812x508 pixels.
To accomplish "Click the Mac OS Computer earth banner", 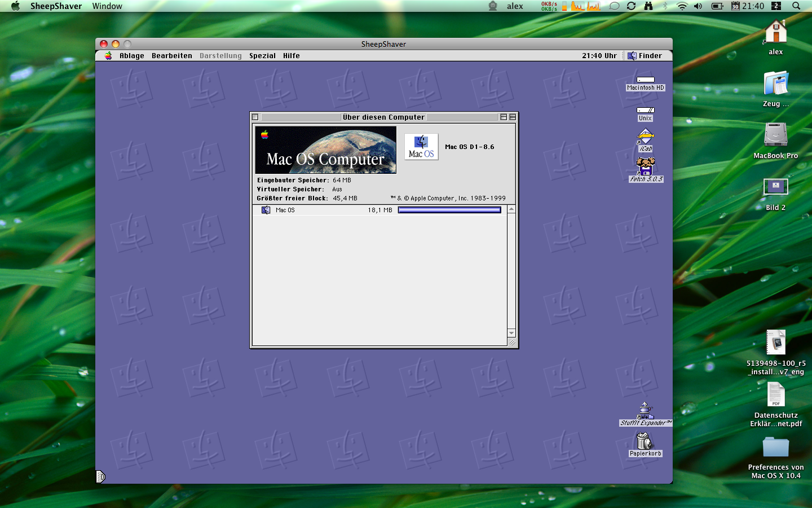I will pos(325,150).
